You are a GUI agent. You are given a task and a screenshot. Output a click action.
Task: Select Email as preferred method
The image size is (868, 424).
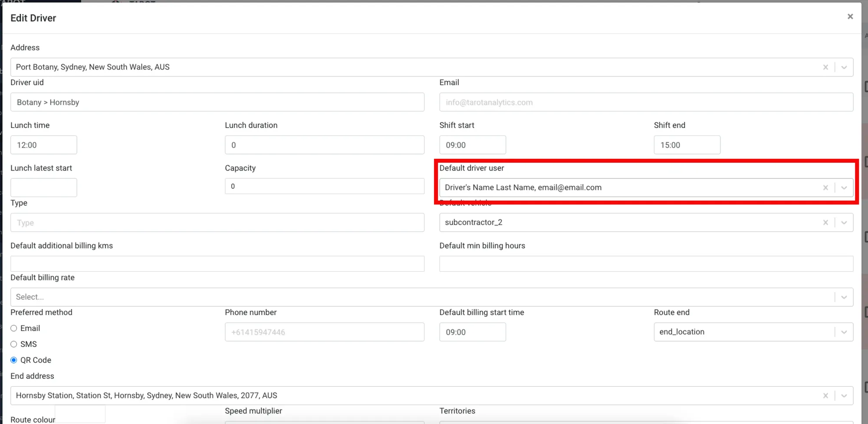point(14,328)
